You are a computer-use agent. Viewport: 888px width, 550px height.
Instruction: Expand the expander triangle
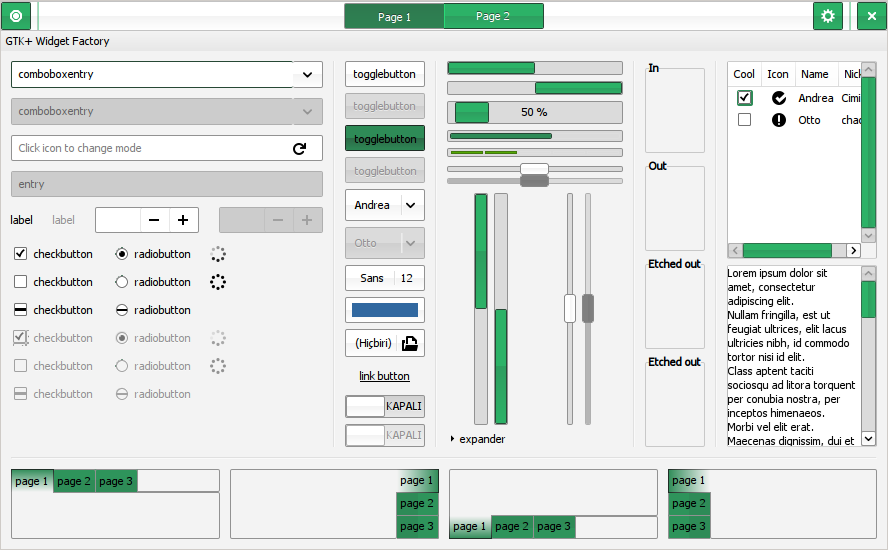[452, 439]
